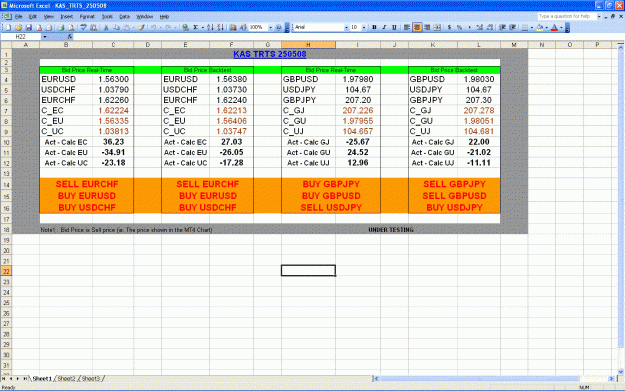Toggle Italic formatting
625x391 pixels.
[384, 28]
